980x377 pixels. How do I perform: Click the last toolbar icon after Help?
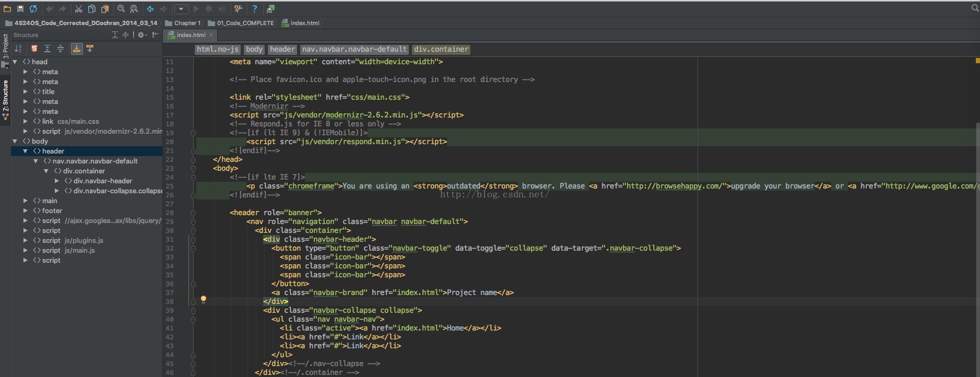click(270, 9)
